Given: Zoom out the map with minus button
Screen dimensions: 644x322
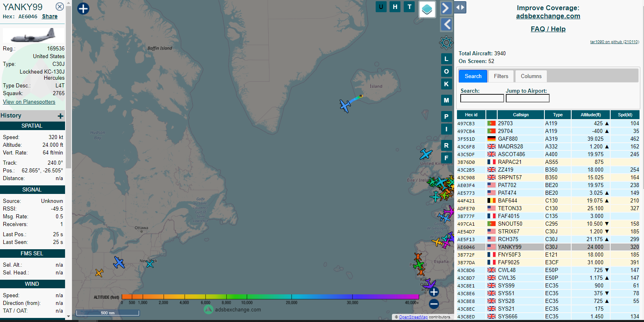Looking at the screenshot, I should 434,304.
